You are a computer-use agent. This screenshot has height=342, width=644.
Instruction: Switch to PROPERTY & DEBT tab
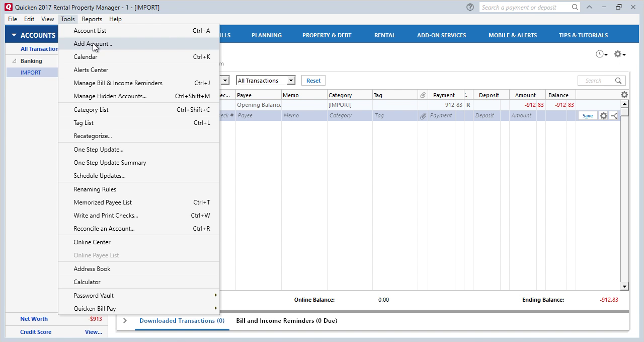327,35
